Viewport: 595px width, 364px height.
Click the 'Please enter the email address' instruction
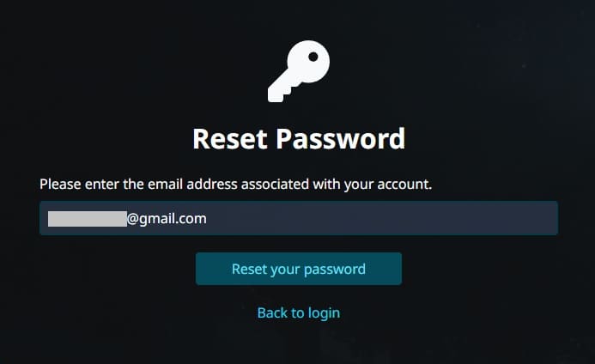coord(235,184)
